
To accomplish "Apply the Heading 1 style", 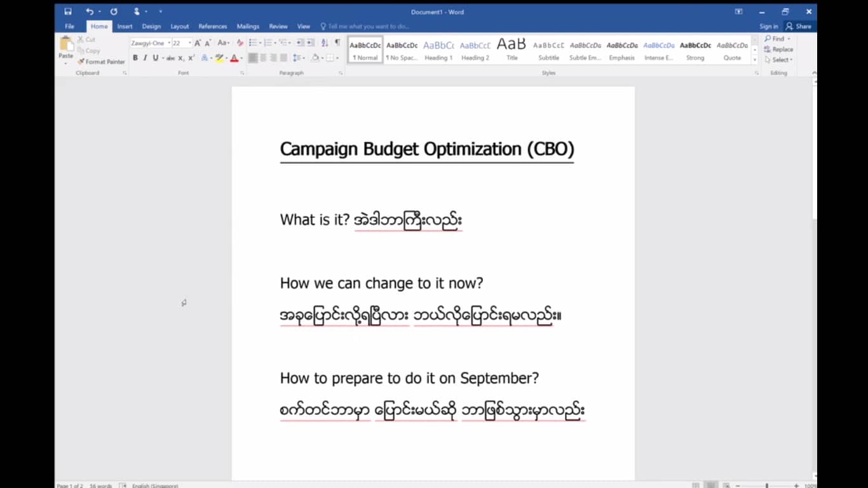I will click(x=438, y=50).
